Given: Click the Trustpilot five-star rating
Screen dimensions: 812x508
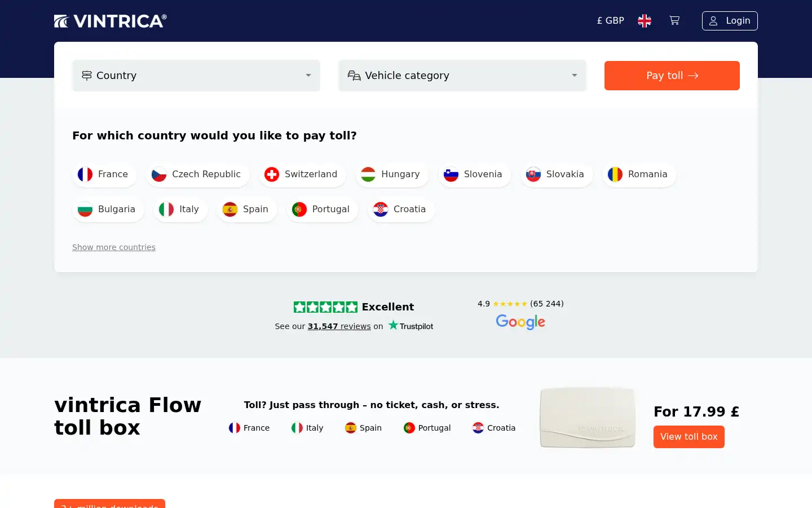Looking at the screenshot, I should click(x=325, y=307).
